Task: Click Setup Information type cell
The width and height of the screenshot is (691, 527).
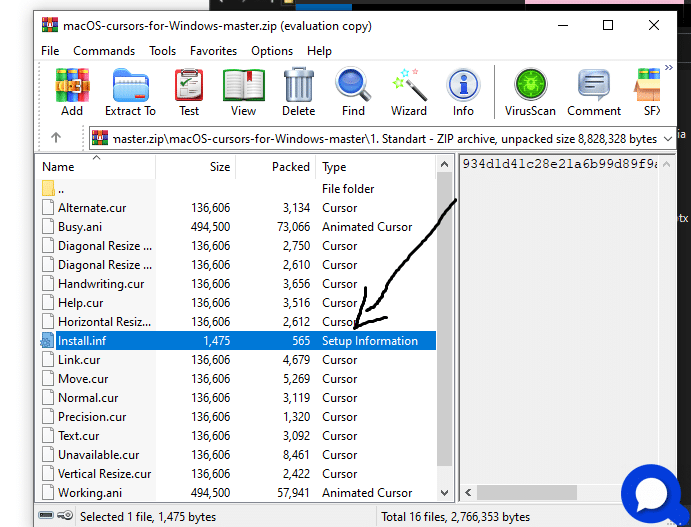Action: click(370, 341)
